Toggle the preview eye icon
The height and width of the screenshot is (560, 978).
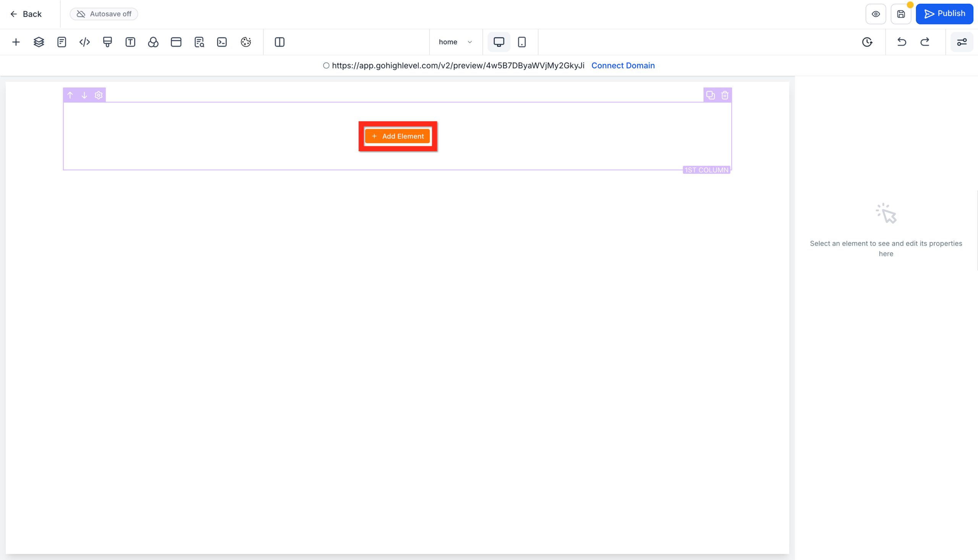tap(876, 14)
